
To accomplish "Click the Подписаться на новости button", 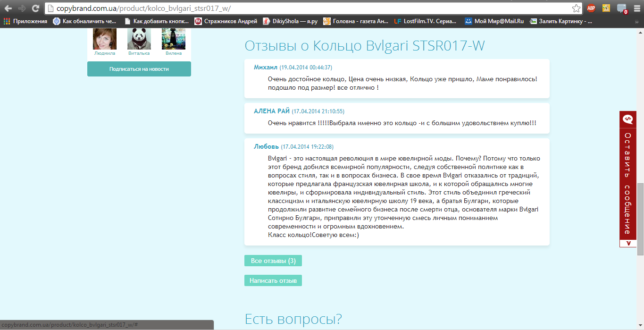I will point(139,69).
